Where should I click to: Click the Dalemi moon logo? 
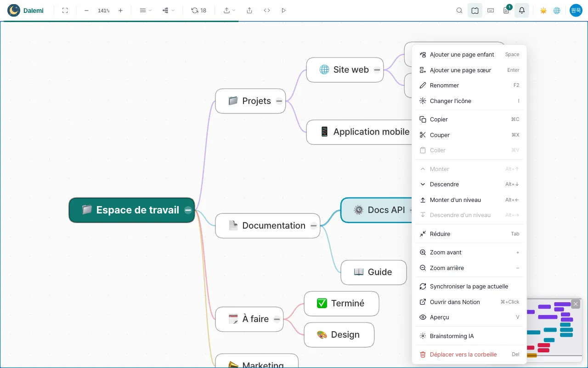(14, 10)
